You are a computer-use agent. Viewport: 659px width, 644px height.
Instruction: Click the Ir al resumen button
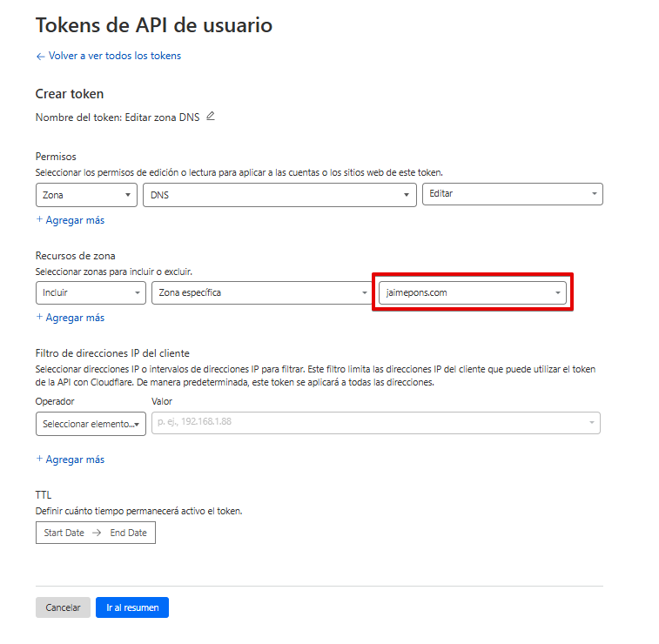(x=132, y=607)
